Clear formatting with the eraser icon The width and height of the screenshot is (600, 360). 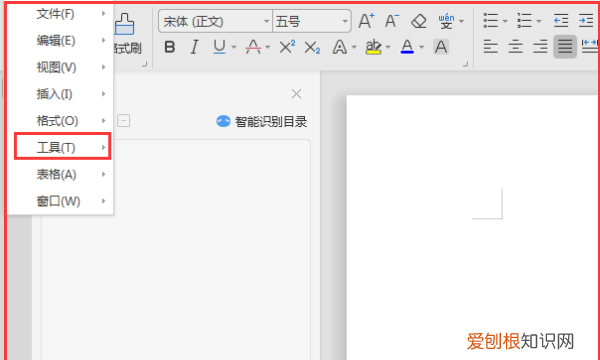pyautogui.click(x=419, y=21)
